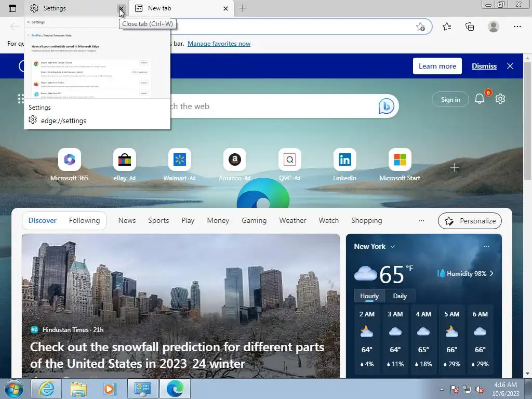Open weather card more options menu
Image resolution: width=532 pixels, height=399 pixels.
point(486,246)
